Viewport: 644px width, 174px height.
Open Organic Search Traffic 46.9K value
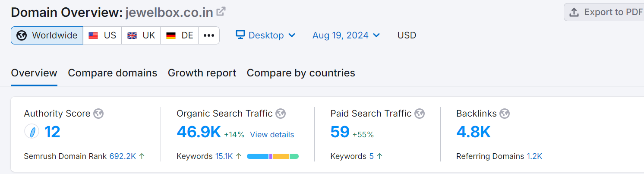[199, 132]
